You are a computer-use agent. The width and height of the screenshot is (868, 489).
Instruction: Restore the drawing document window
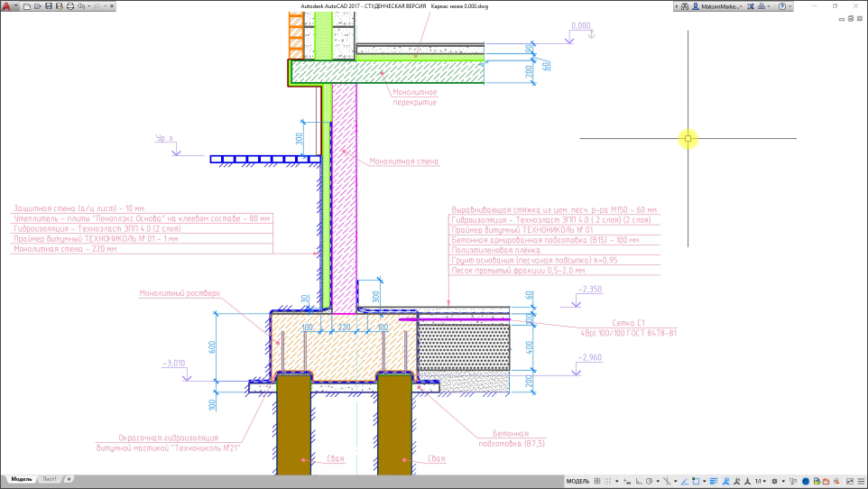click(851, 19)
